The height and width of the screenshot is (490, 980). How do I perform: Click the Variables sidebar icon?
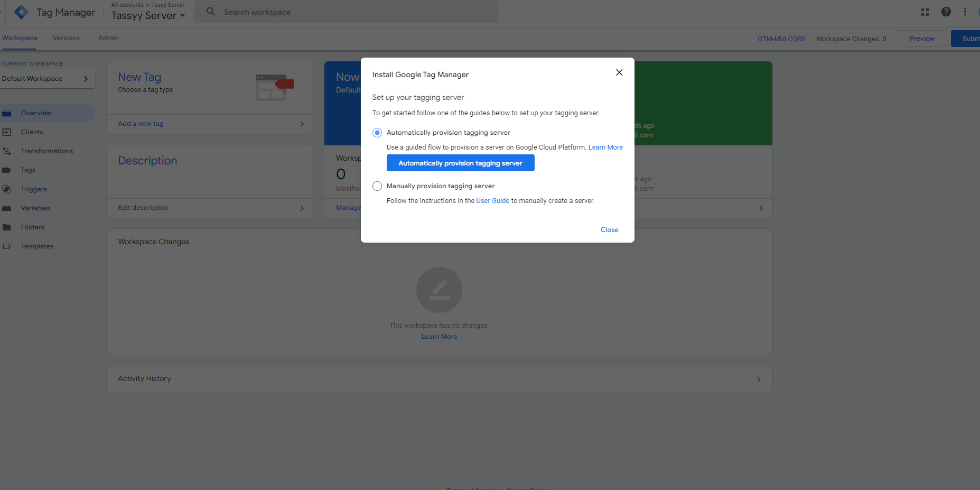point(6,208)
